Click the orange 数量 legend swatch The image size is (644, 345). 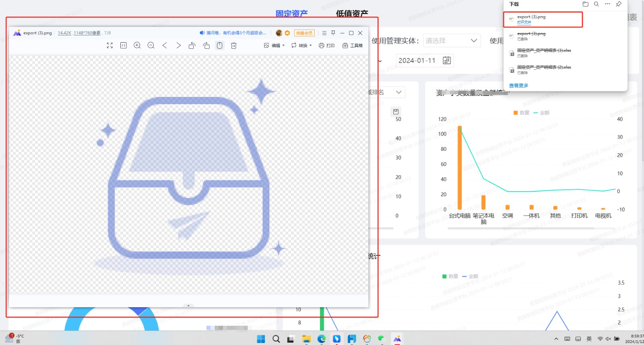click(516, 113)
